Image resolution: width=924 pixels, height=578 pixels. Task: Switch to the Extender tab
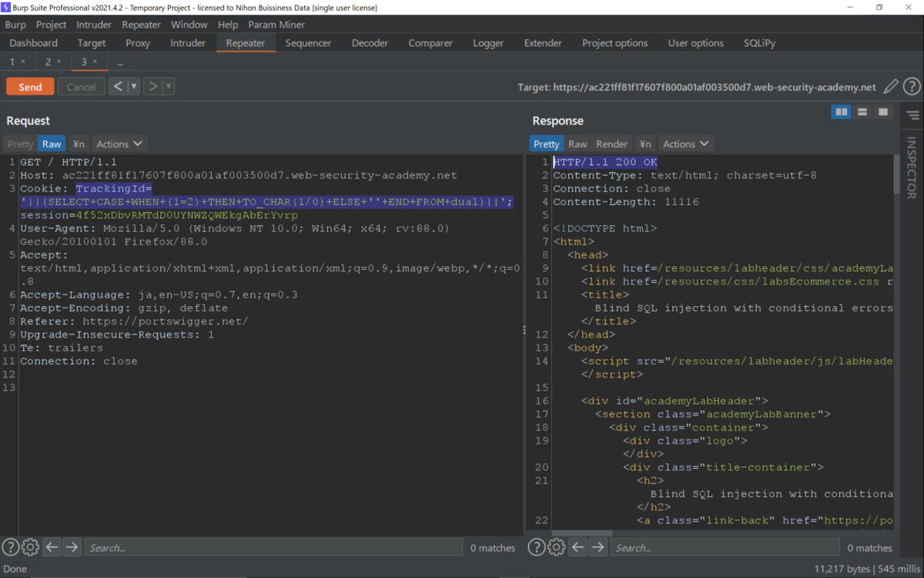(543, 43)
